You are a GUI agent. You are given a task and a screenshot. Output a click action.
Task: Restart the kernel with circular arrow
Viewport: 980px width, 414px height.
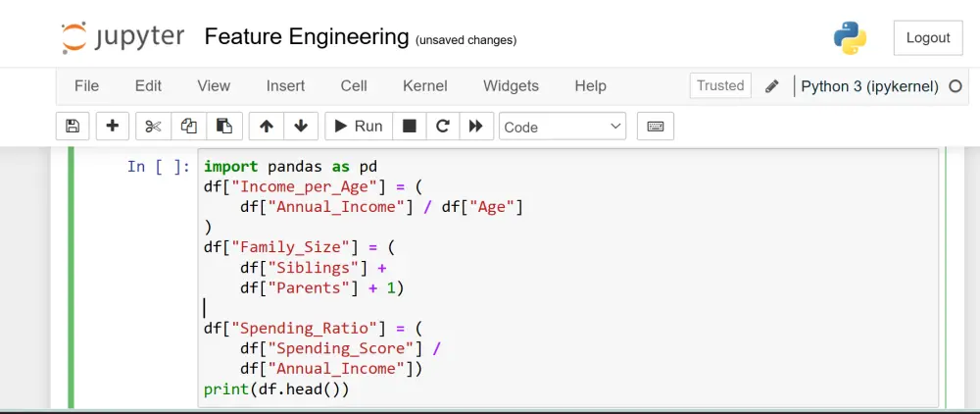443,127
